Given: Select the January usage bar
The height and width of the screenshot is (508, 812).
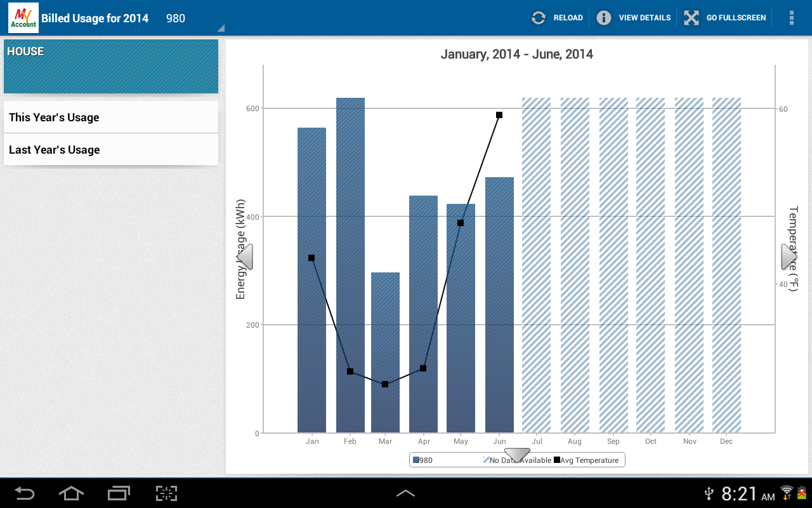Looking at the screenshot, I should point(311,281).
